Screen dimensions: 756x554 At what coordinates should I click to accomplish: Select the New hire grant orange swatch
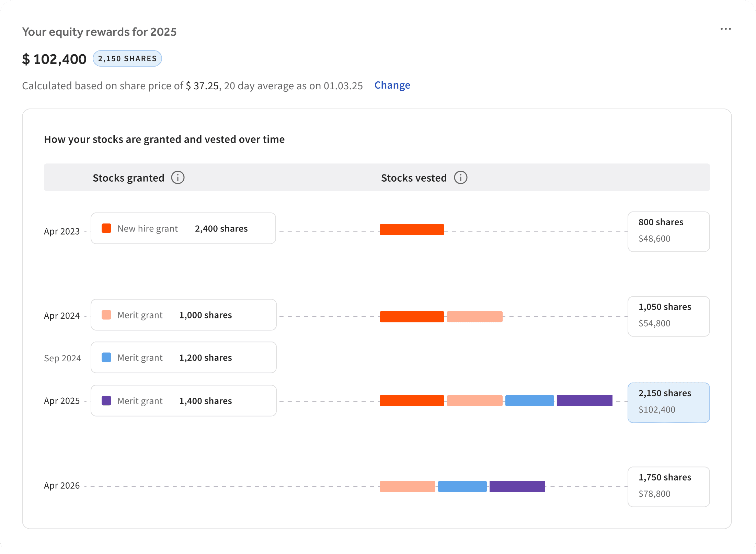click(x=106, y=228)
